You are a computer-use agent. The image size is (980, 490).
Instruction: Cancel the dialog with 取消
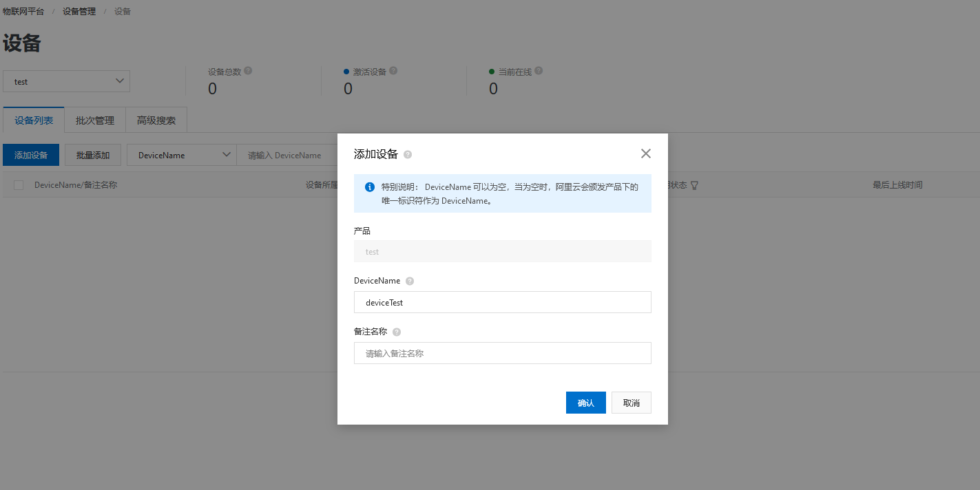[631, 403]
